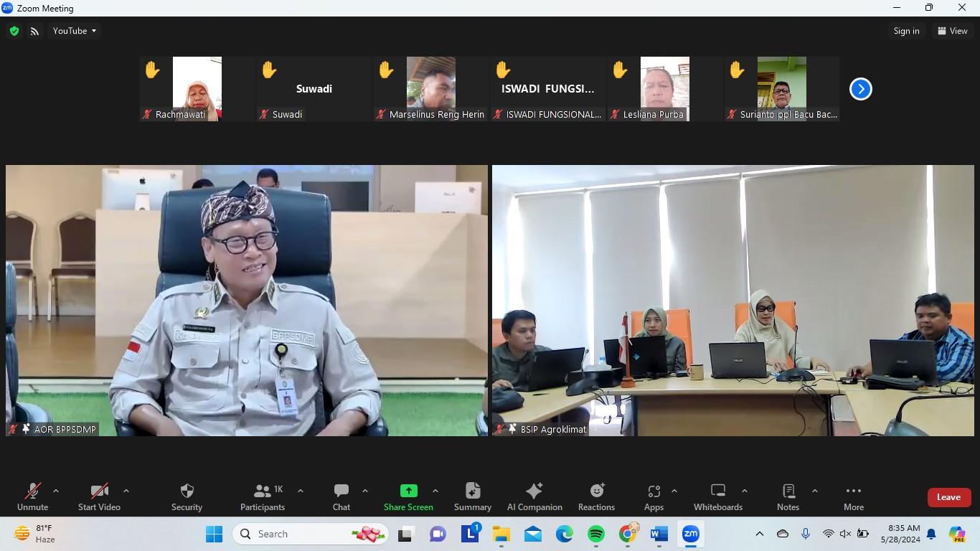
Task: Click the More options button
Action: point(853,496)
